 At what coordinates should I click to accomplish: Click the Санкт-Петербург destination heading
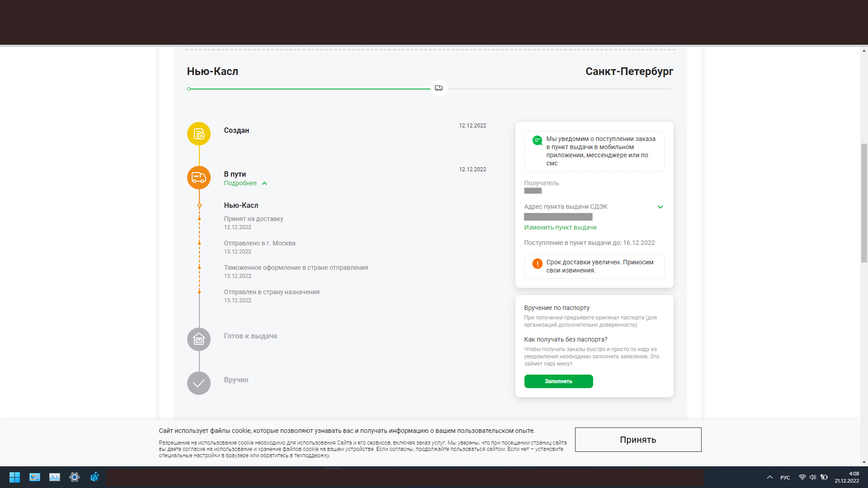pyautogui.click(x=629, y=71)
